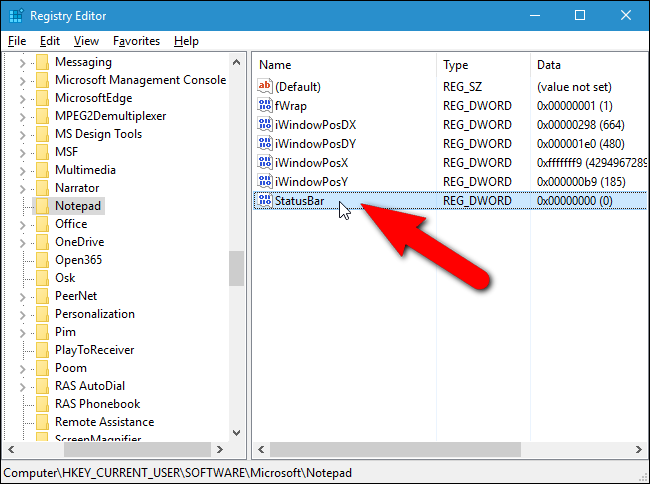Click the Multimedia folder icon
Image resolution: width=650 pixels, height=484 pixels.
coord(42,170)
